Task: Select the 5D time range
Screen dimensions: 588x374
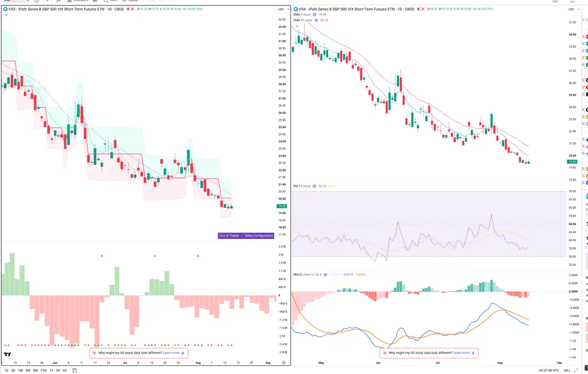Action: point(13,370)
